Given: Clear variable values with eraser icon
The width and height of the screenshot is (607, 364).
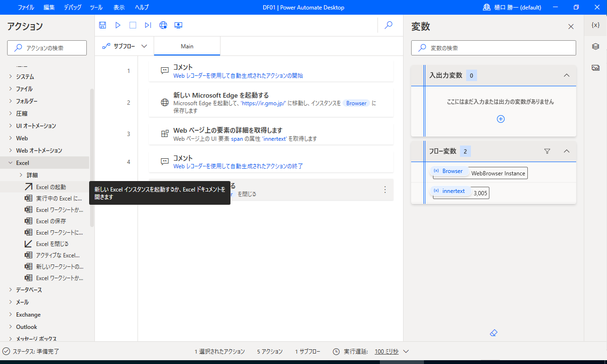Looking at the screenshot, I should point(493,333).
